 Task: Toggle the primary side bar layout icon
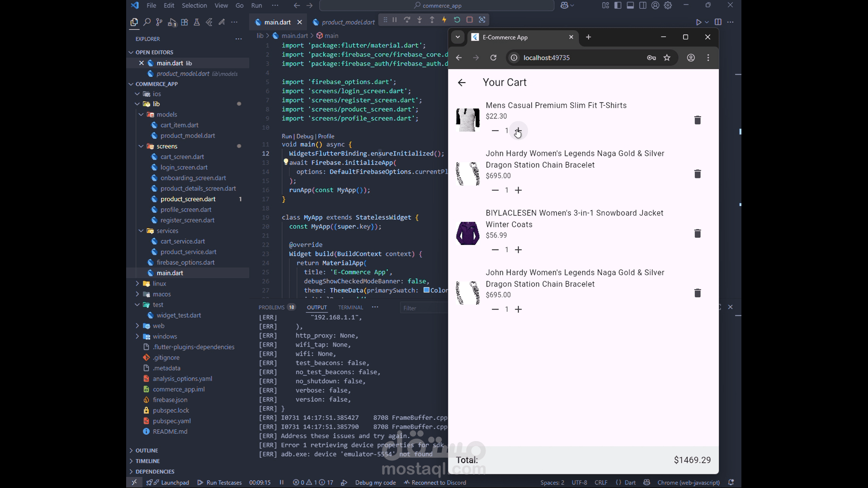pyautogui.click(x=618, y=5)
